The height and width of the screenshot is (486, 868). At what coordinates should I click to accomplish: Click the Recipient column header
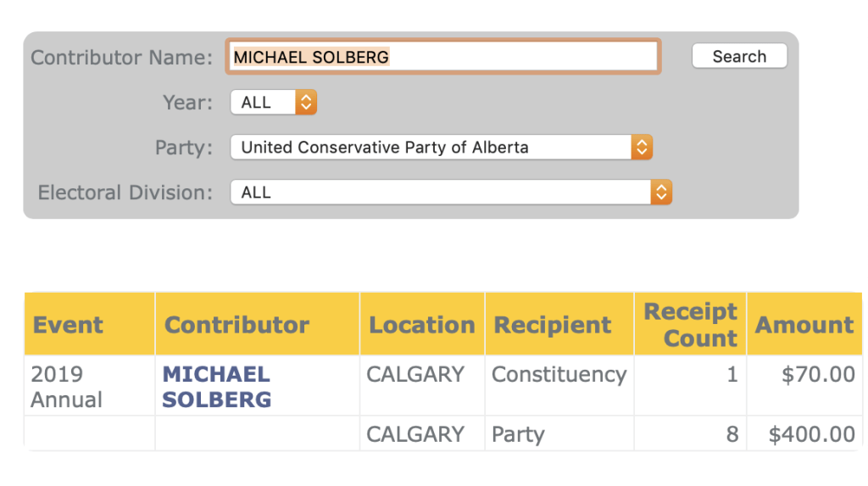pyautogui.click(x=552, y=325)
